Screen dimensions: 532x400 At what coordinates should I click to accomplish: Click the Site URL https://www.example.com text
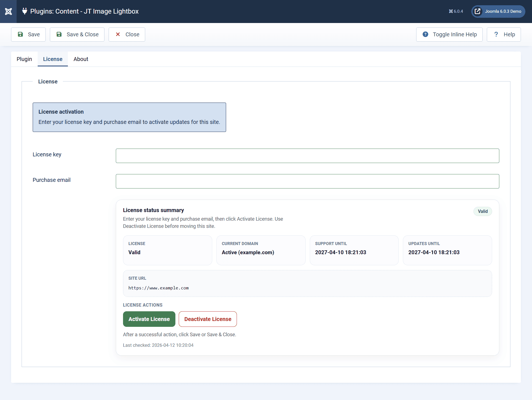point(158,288)
